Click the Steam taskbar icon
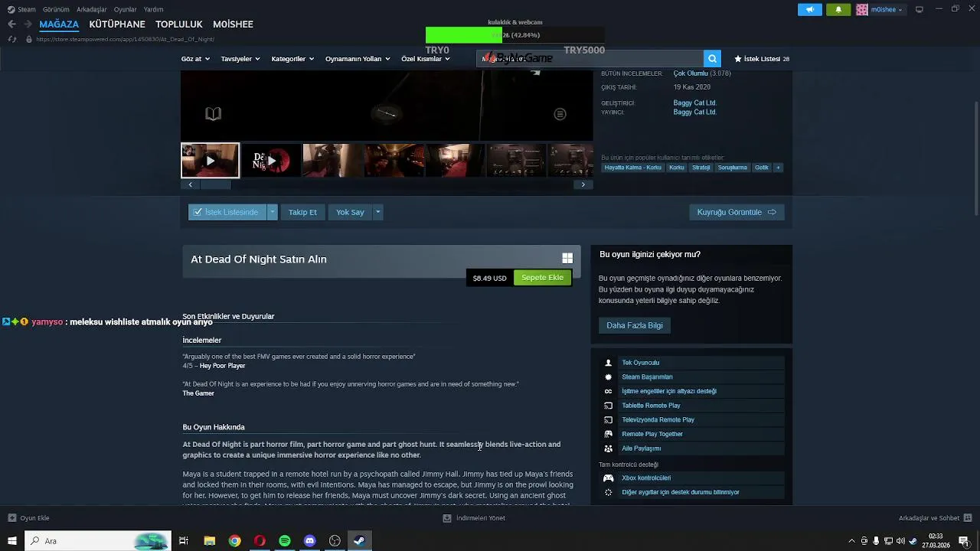This screenshot has height=551, width=980. (359, 541)
